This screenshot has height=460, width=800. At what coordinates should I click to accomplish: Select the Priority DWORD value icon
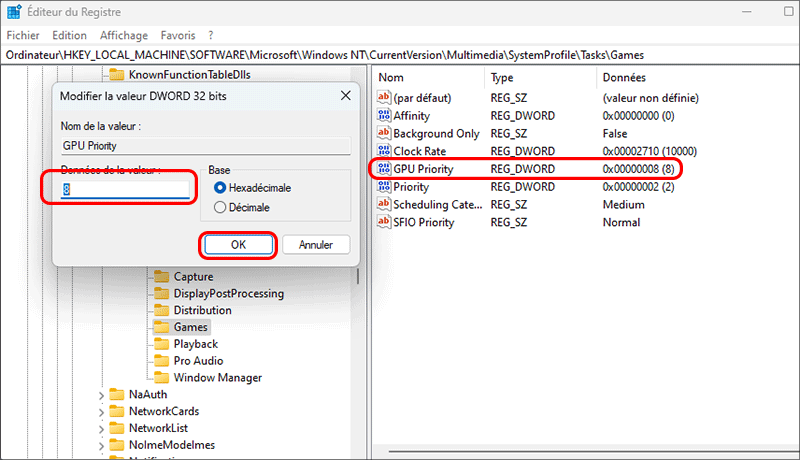click(x=384, y=187)
